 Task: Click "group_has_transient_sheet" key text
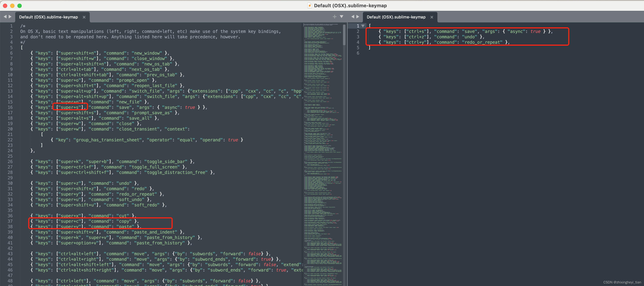tap(107, 140)
